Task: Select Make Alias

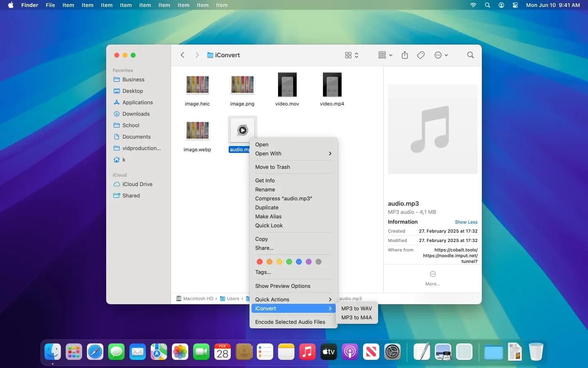Action: coord(294,217)
